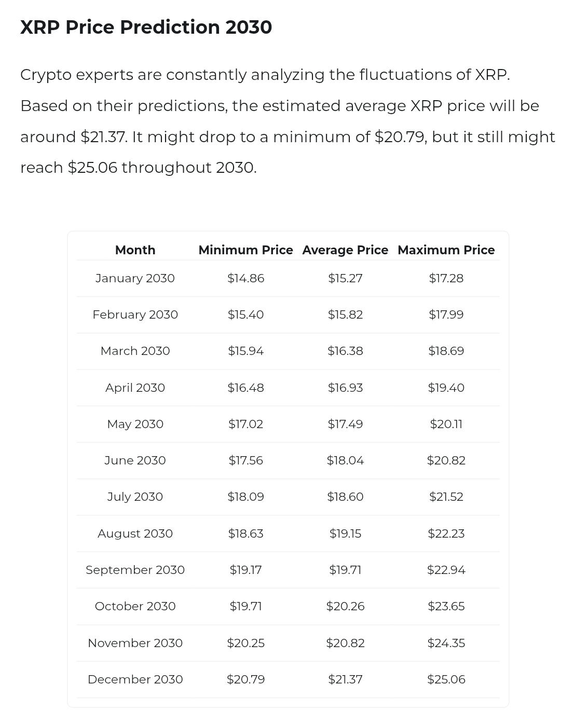Select October 2030 average price $20.26

tap(345, 606)
